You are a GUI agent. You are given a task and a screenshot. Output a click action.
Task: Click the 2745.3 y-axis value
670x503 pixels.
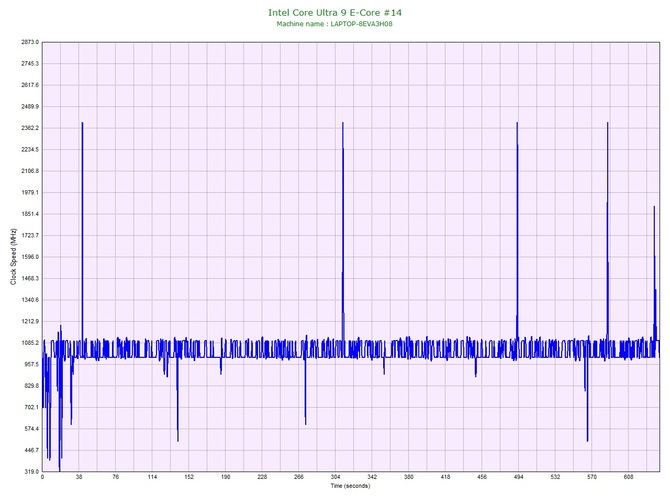30,64
